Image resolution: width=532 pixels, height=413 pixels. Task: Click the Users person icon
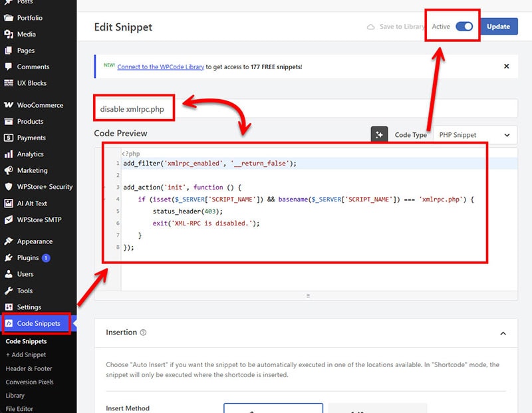point(9,274)
